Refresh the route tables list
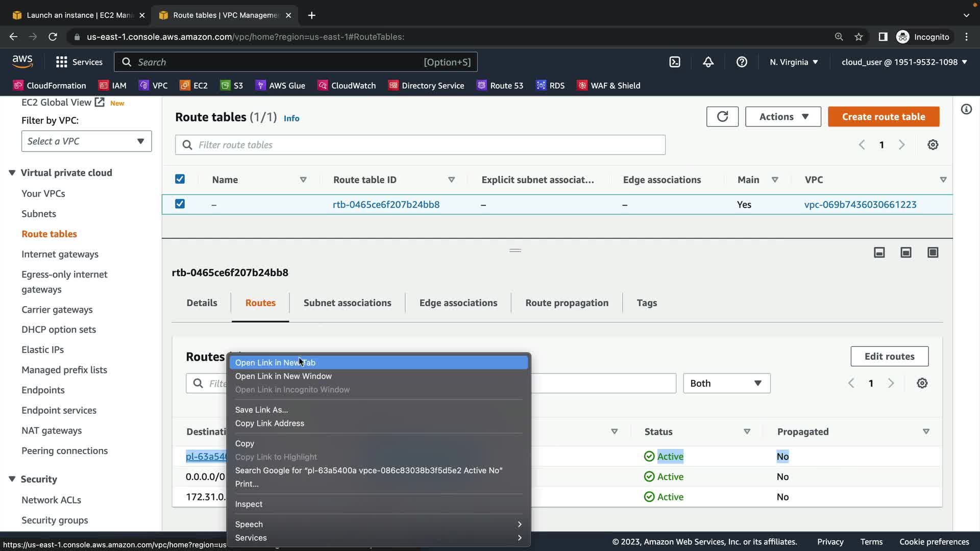 722,117
